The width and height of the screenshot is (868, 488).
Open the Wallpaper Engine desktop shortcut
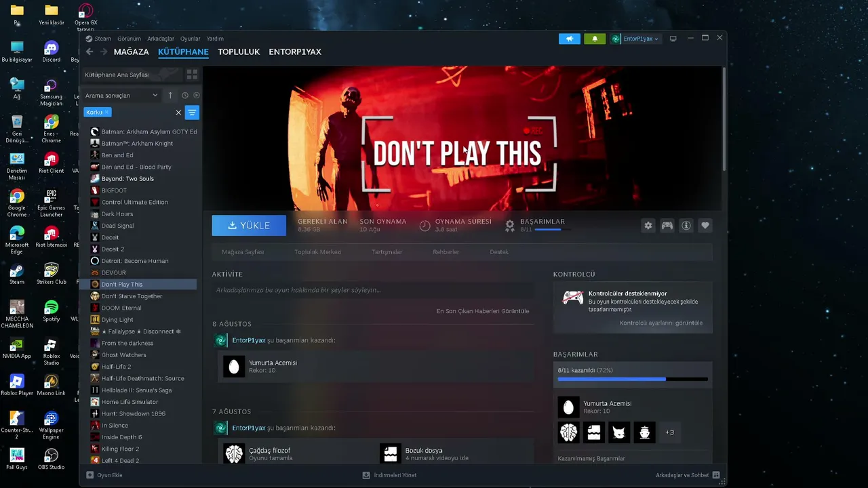(51, 423)
